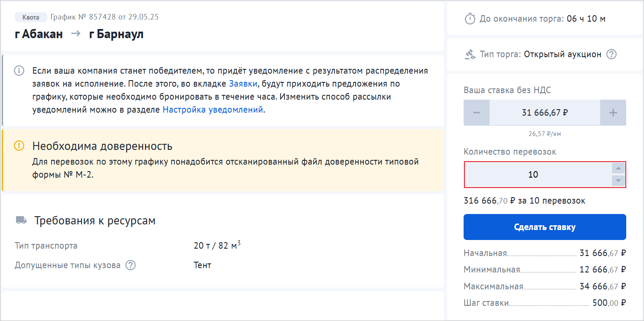Click График № 857428 от 29.05.25 text
The height and width of the screenshot is (321, 644).
point(105,17)
